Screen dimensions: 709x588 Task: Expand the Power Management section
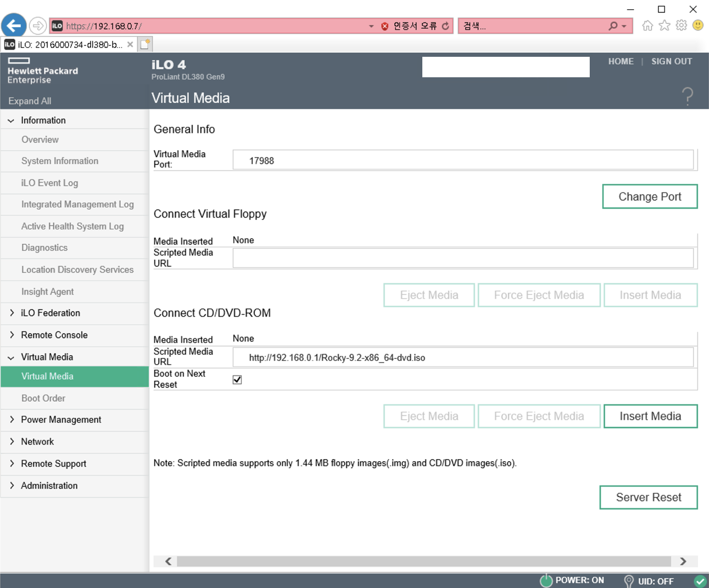pyautogui.click(x=12, y=420)
